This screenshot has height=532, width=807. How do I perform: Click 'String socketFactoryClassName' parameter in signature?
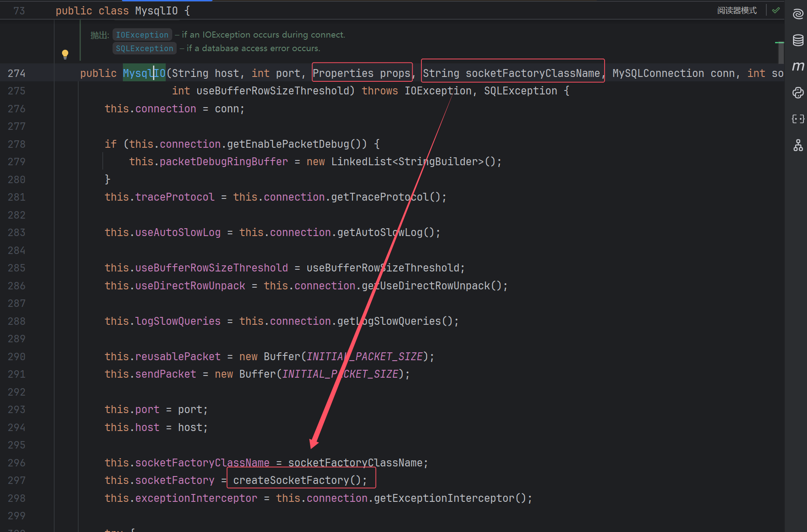(511, 73)
